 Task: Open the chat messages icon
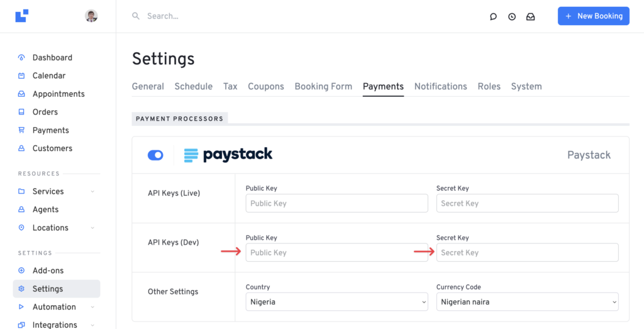click(x=493, y=16)
